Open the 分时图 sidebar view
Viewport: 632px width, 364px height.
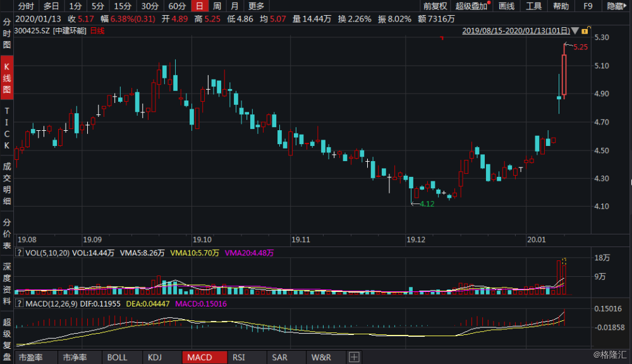tap(7, 33)
